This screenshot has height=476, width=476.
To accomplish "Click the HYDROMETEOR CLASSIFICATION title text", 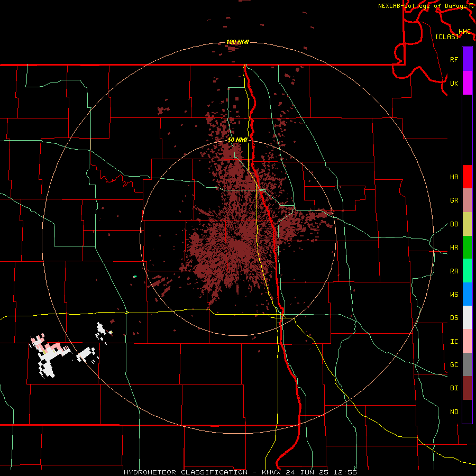I will click(186, 472).
